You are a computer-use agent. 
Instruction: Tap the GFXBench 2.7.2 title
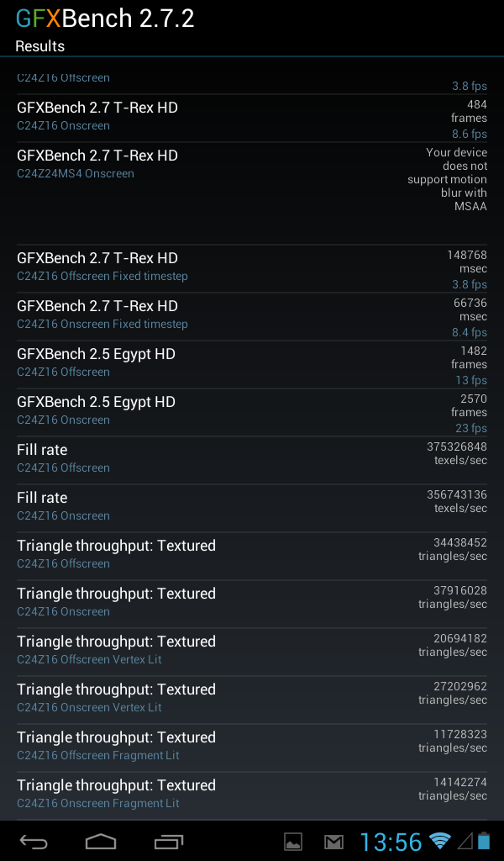(x=105, y=18)
